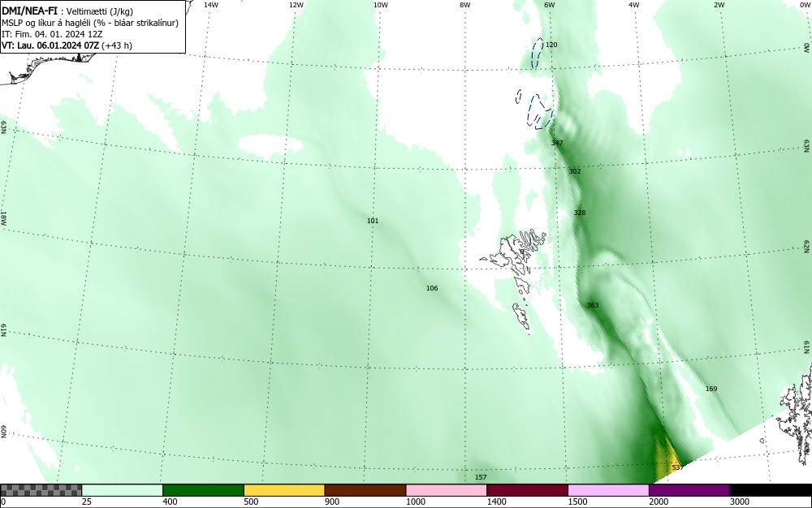Select the brown 900–1000 legend swatch
812x508 pixels.
[365, 490]
